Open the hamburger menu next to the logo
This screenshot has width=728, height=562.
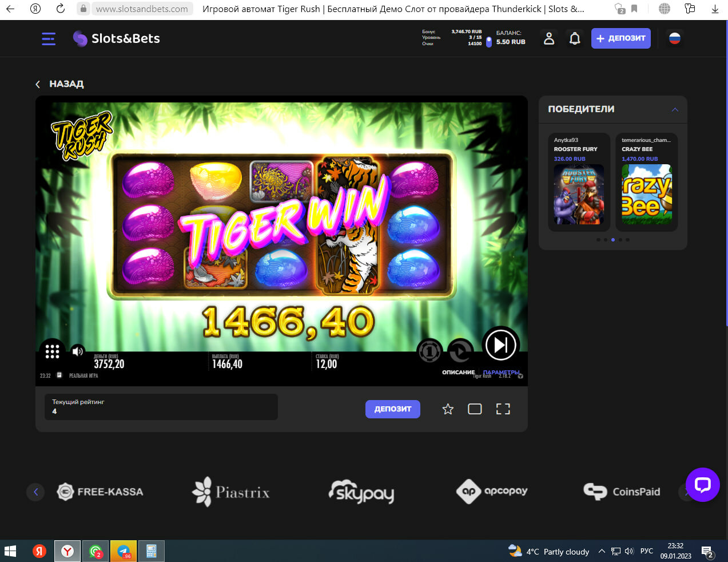pos(49,38)
